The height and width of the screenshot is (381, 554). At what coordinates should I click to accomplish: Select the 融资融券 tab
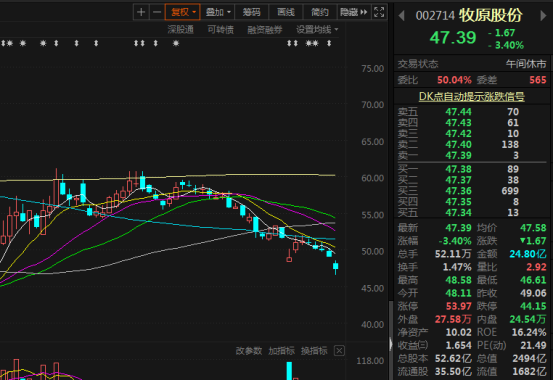pos(265,30)
